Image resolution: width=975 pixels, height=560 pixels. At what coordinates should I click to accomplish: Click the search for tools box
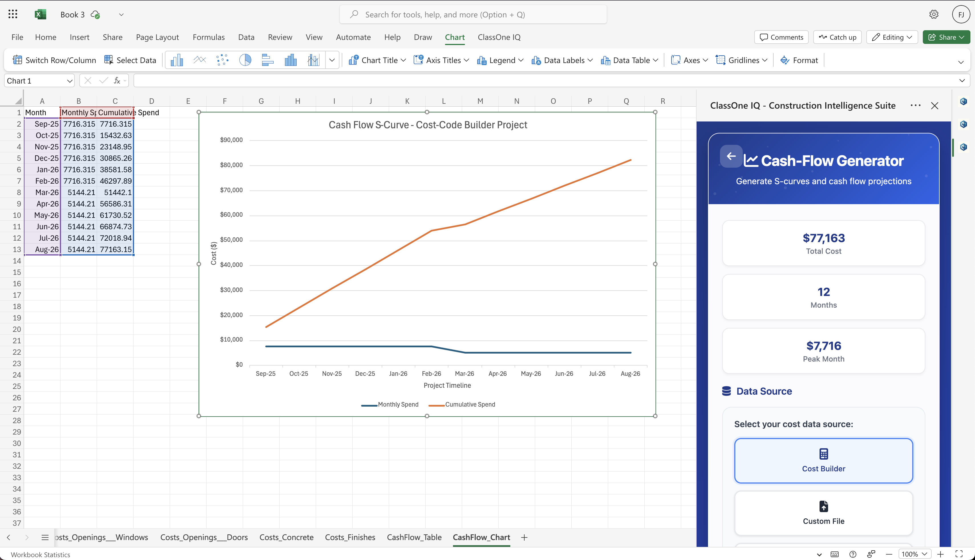[x=473, y=15]
